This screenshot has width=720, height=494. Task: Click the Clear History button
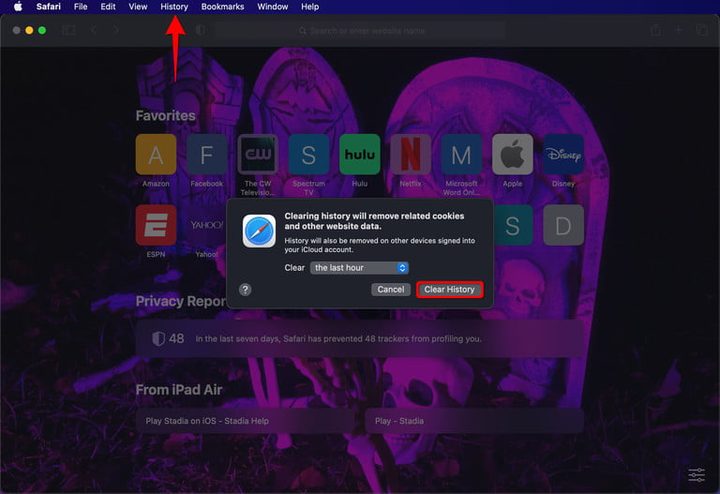tap(450, 290)
